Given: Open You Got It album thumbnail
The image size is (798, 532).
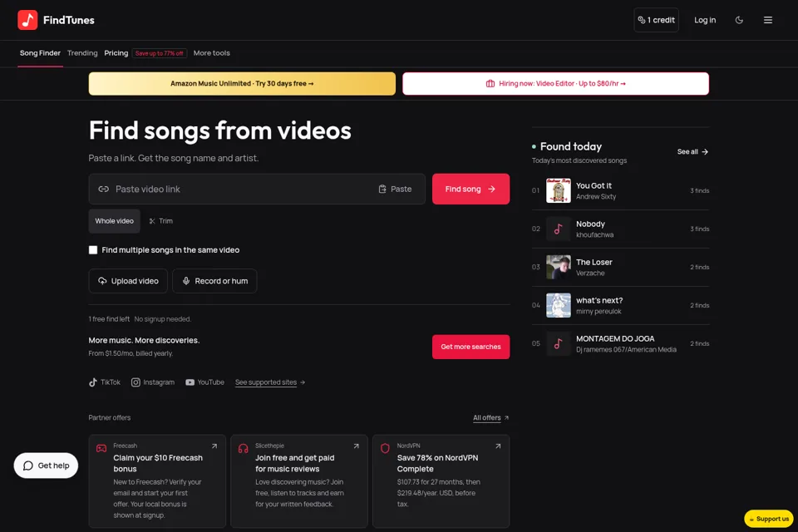Looking at the screenshot, I should (559, 190).
